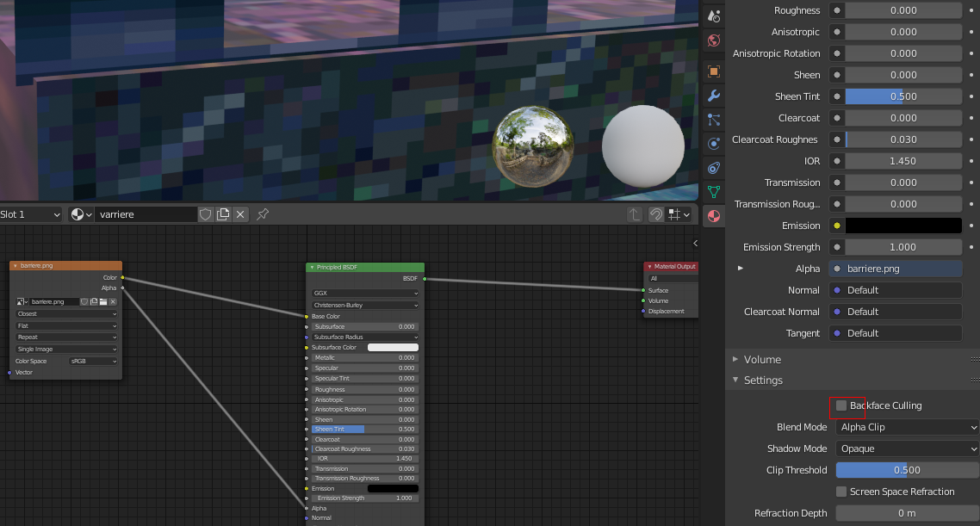Open the Physics properties tab
The width and height of the screenshot is (980, 526).
pyautogui.click(x=713, y=144)
